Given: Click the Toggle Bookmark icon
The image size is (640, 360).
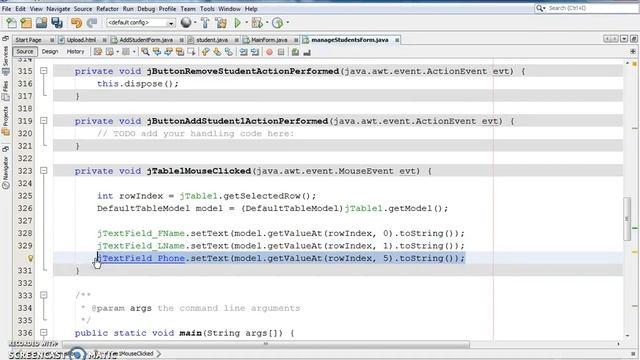Looking at the screenshot, I should click(x=229, y=52).
